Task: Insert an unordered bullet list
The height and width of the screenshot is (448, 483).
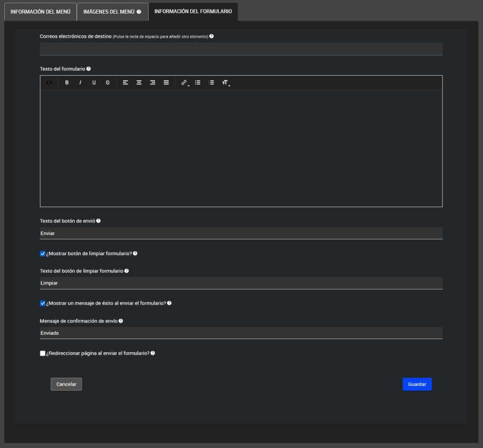Action: pyautogui.click(x=198, y=83)
